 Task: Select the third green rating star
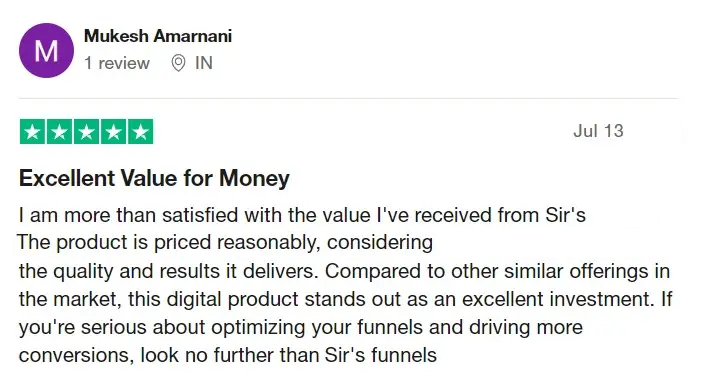[86, 132]
